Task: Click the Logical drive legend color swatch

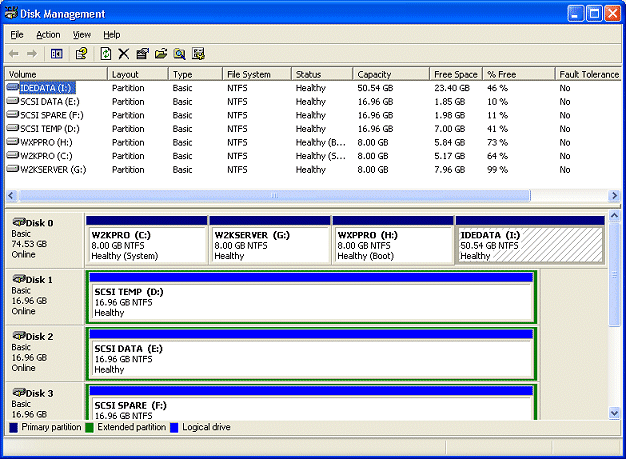Action: tap(174, 427)
